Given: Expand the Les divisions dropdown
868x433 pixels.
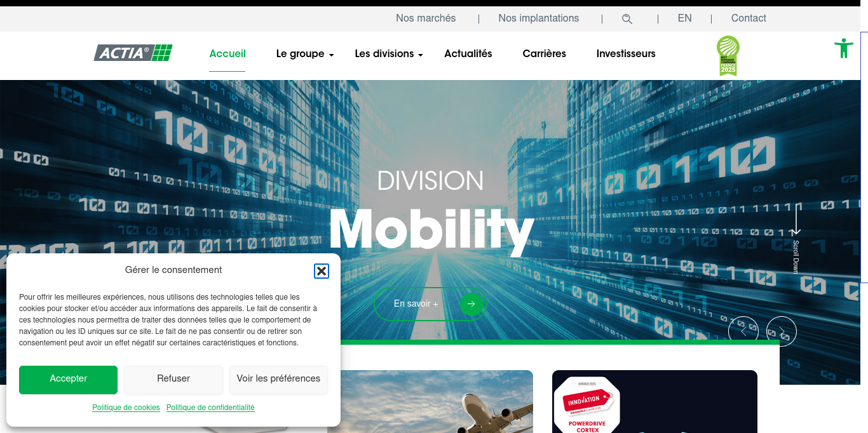Looking at the screenshot, I should tap(385, 54).
